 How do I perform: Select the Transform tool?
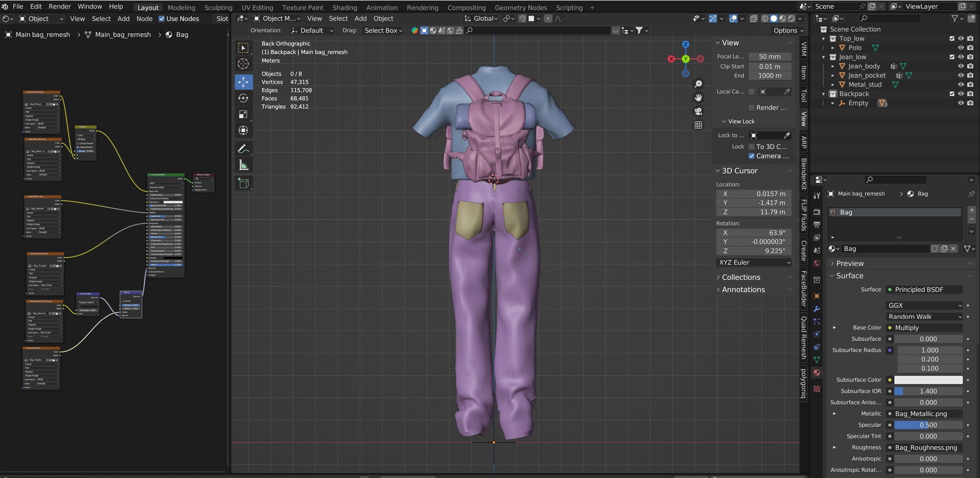pos(244,130)
